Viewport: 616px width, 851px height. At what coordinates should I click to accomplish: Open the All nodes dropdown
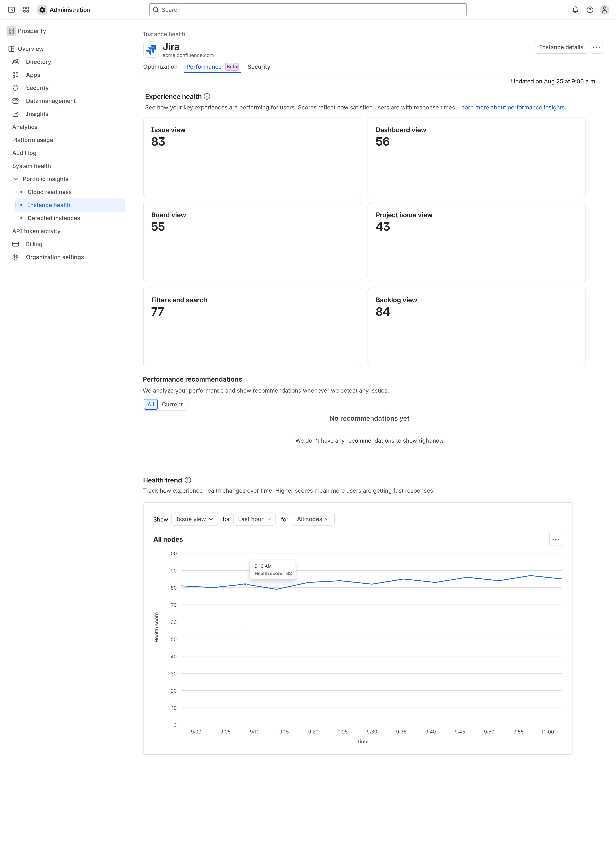coord(313,519)
